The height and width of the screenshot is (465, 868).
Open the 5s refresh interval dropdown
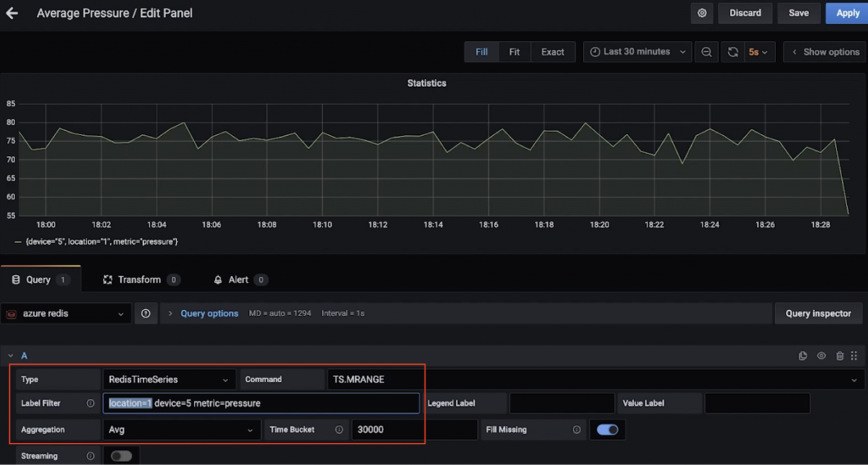tap(759, 52)
